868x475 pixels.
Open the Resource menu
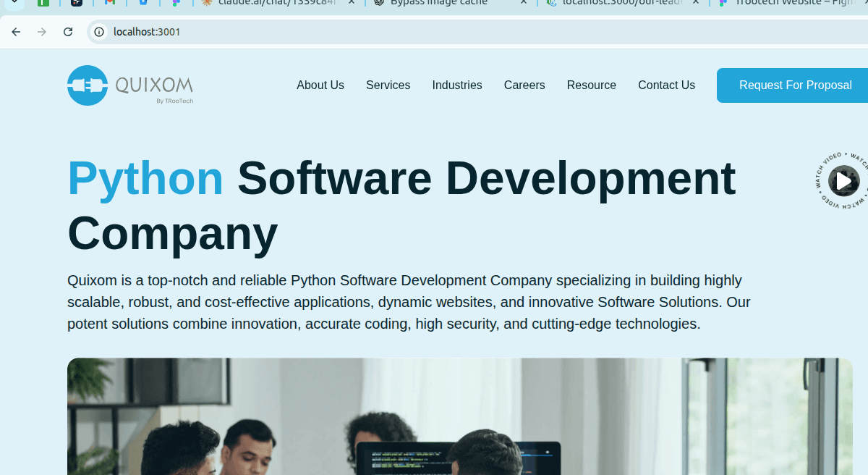coord(592,85)
